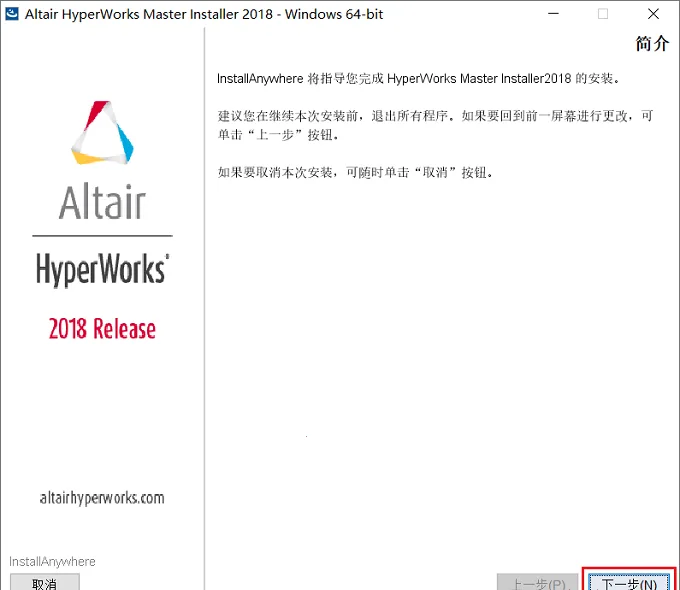Click the altairhyperworks.com text
This screenshot has height=590, width=680.
[102, 498]
